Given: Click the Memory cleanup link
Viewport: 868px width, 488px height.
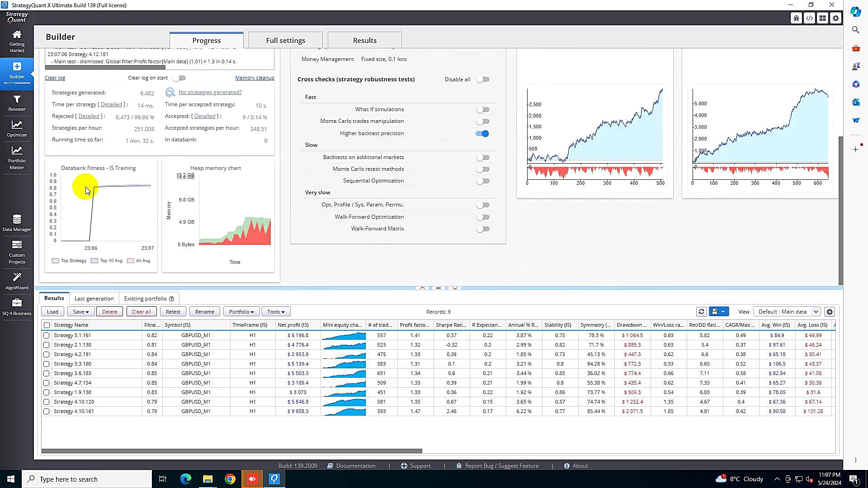Looking at the screenshot, I should coord(255,78).
